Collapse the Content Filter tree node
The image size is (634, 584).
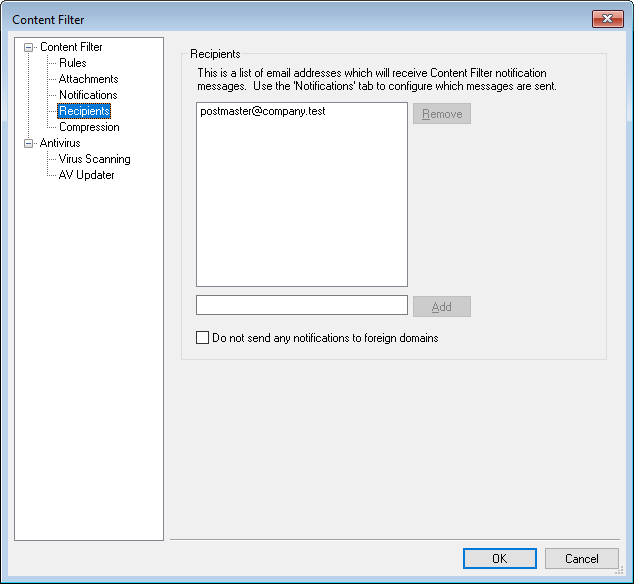click(x=29, y=47)
